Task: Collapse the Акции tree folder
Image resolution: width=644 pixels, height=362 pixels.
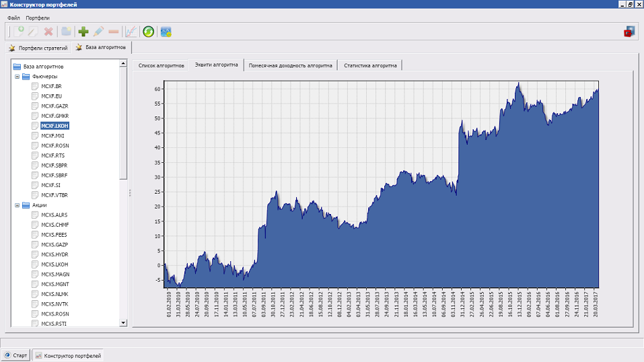Action: (x=17, y=205)
